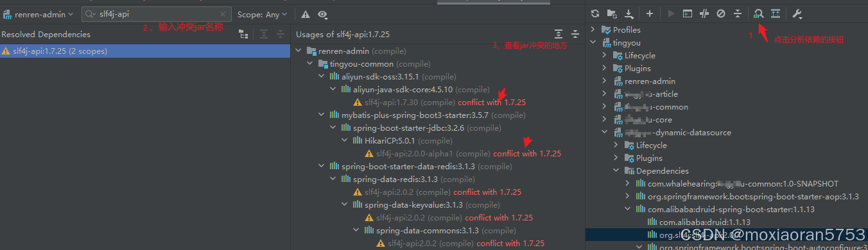Click Download Sources and Documentation icon
The height and width of the screenshot is (250, 868).
pyautogui.click(x=629, y=13)
